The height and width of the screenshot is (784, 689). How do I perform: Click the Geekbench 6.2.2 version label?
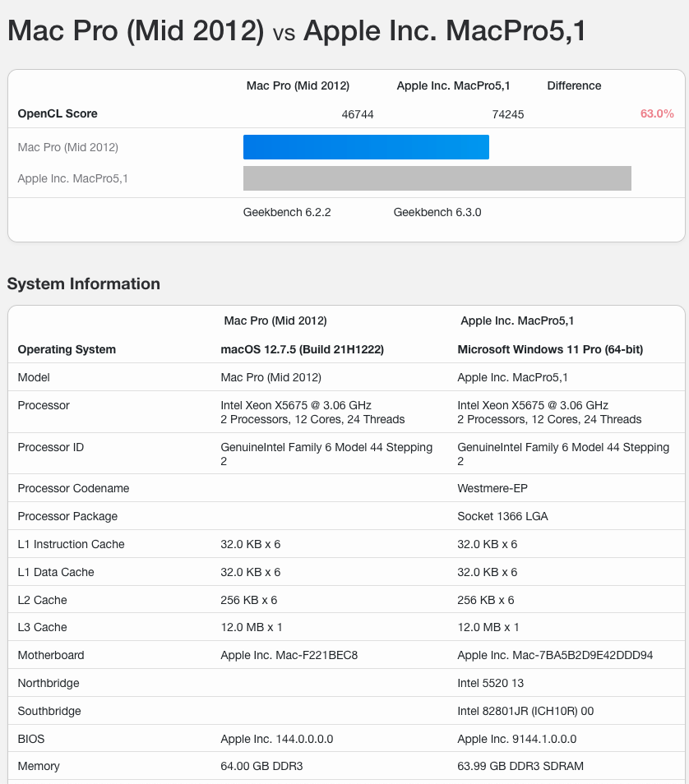click(x=287, y=212)
